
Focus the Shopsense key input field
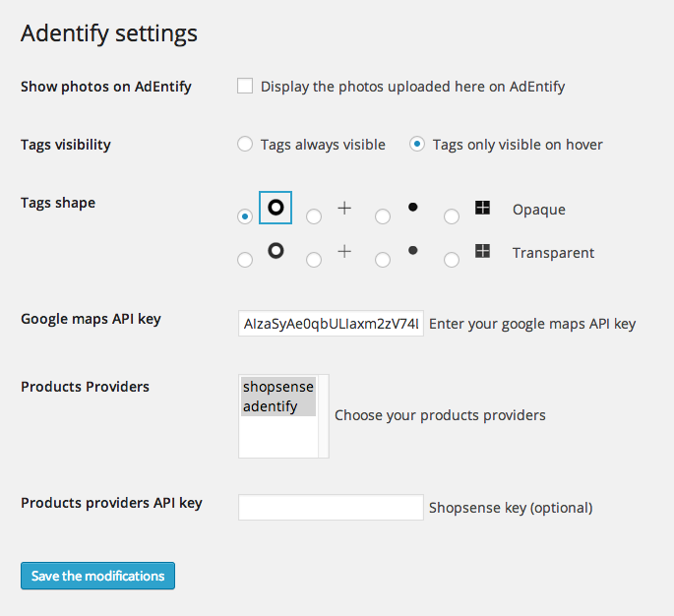331,507
